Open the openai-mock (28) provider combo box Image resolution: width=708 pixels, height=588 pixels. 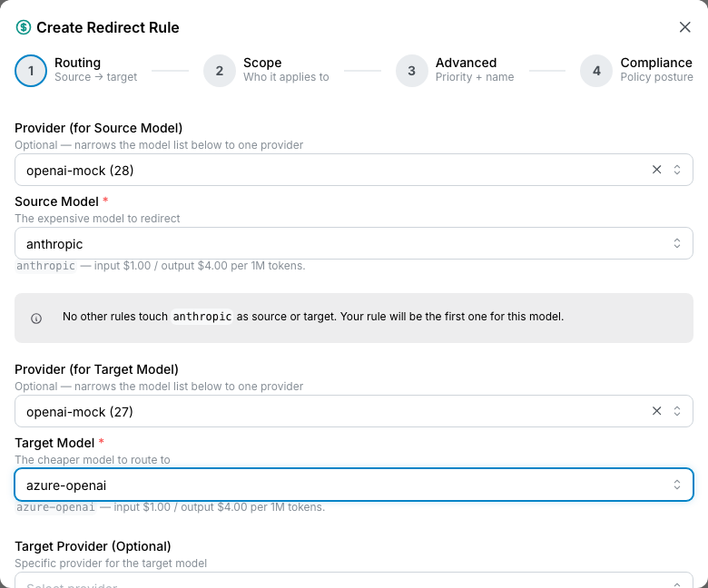(354, 170)
